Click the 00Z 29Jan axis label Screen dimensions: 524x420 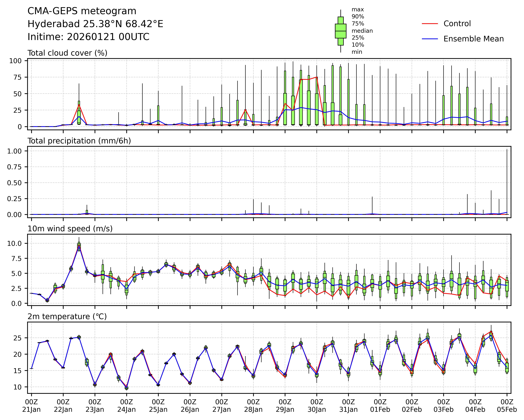click(x=285, y=406)
